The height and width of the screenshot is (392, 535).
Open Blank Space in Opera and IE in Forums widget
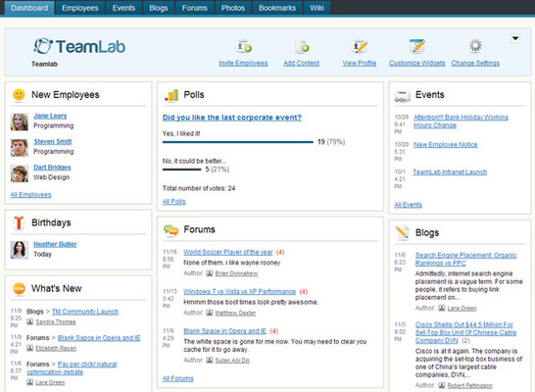click(224, 331)
